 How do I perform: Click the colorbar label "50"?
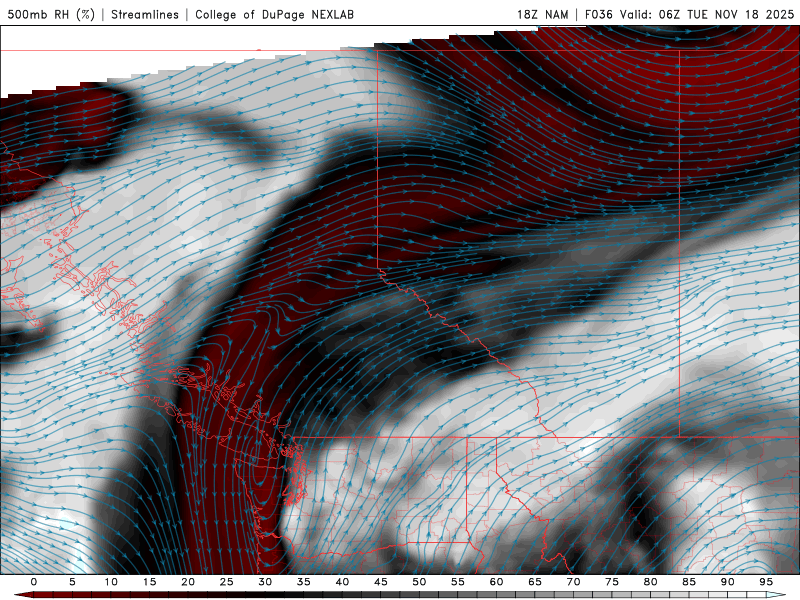click(x=419, y=582)
